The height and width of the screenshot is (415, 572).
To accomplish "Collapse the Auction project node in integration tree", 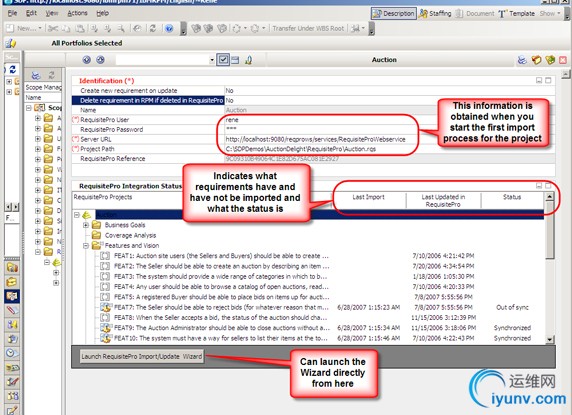I will coord(77,215).
